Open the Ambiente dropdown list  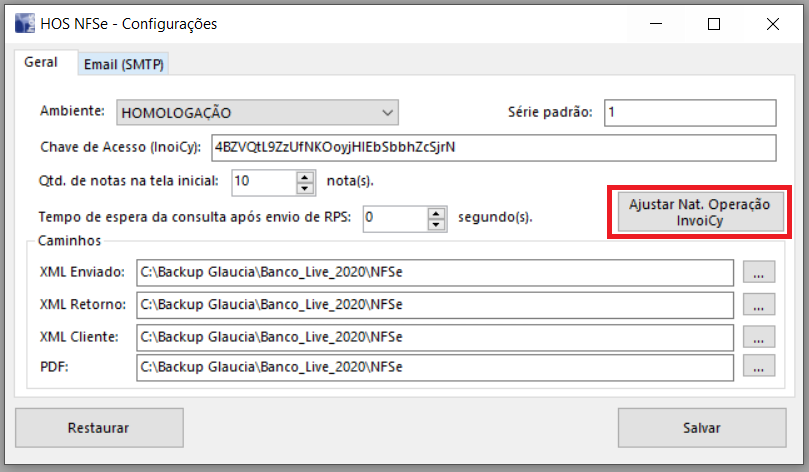[387, 112]
